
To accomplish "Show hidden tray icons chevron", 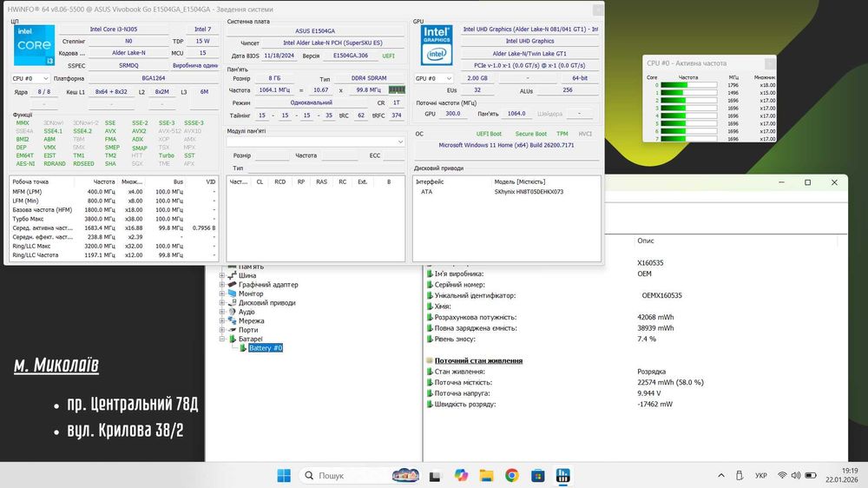I will point(720,475).
